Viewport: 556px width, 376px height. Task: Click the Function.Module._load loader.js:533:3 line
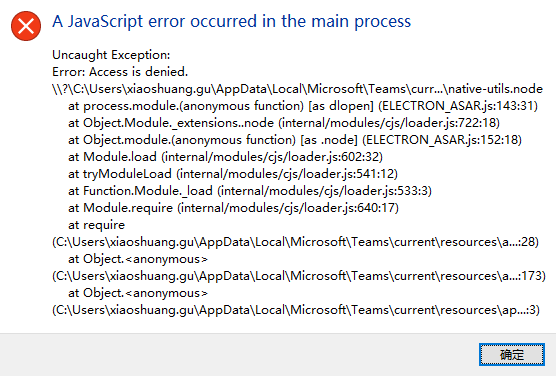tap(250, 191)
